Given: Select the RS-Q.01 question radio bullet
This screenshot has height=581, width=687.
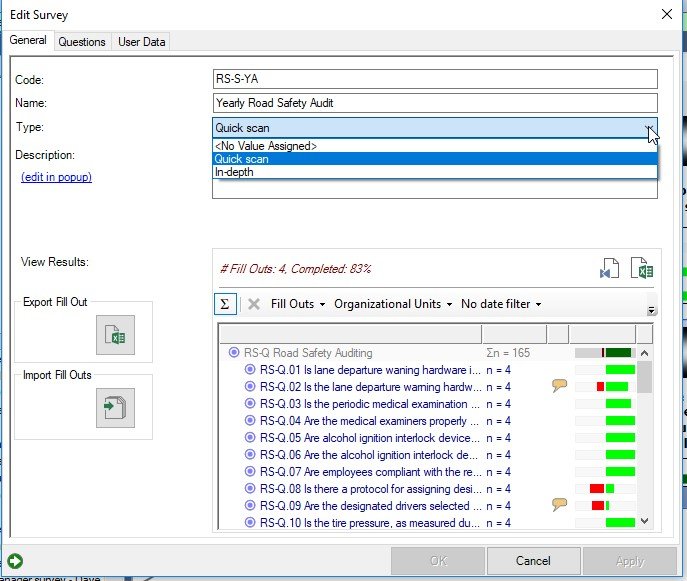Looking at the screenshot, I should (251, 370).
